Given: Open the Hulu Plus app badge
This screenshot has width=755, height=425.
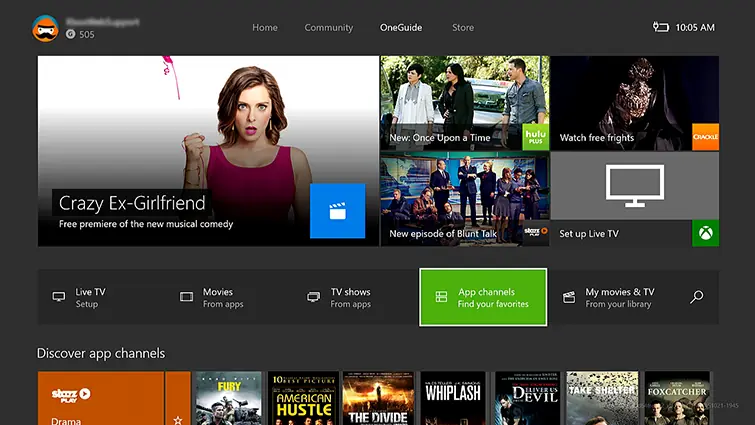Looking at the screenshot, I should click(x=535, y=137).
